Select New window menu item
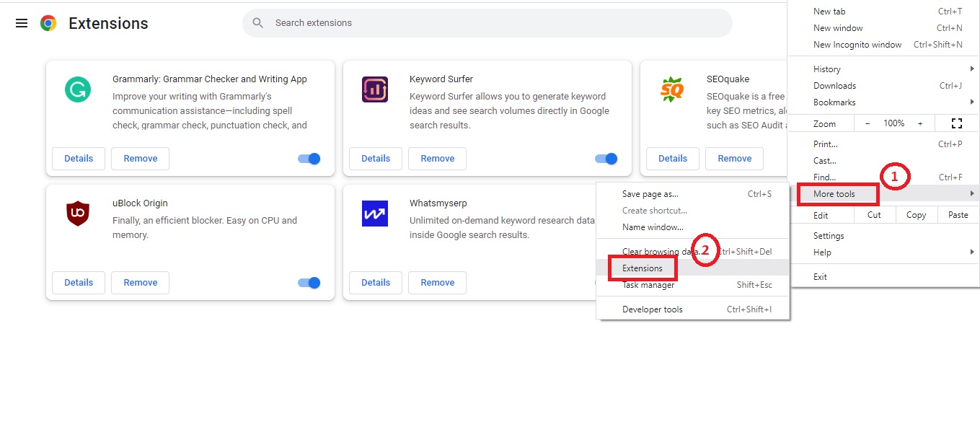Image resolution: width=980 pixels, height=435 pixels. [886, 28]
